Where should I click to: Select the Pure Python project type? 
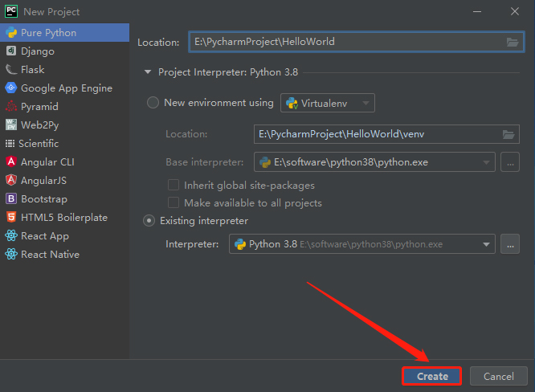point(64,33)
